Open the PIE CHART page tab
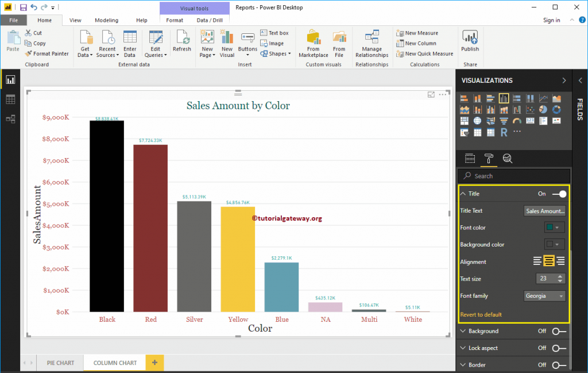This screenshot has height=373, width=588. (60, 363)
